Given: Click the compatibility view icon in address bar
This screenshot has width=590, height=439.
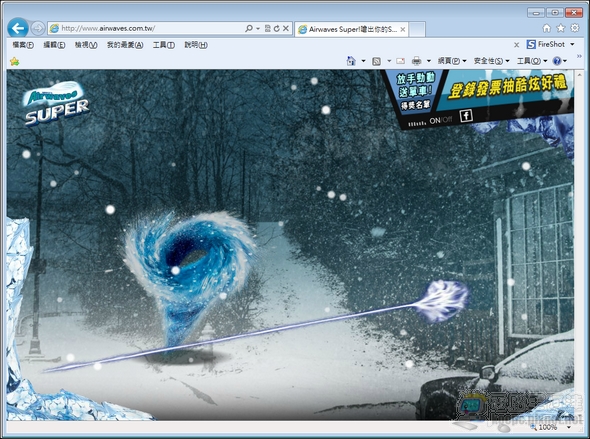Looking at the screenshot, I should [268, 29].
